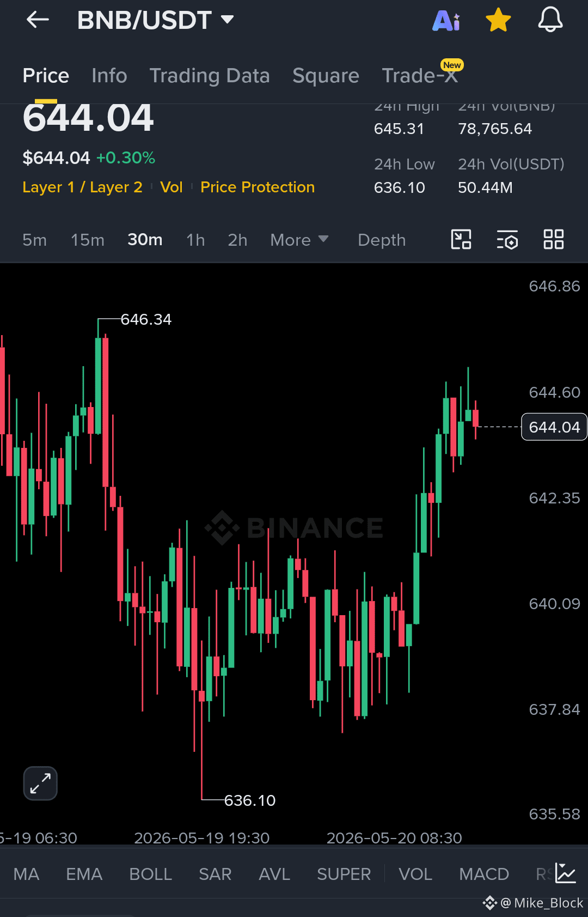Viewport: 588px width, 917px height.
Task: Open the Trade-X tab
Action: [420, 76]
